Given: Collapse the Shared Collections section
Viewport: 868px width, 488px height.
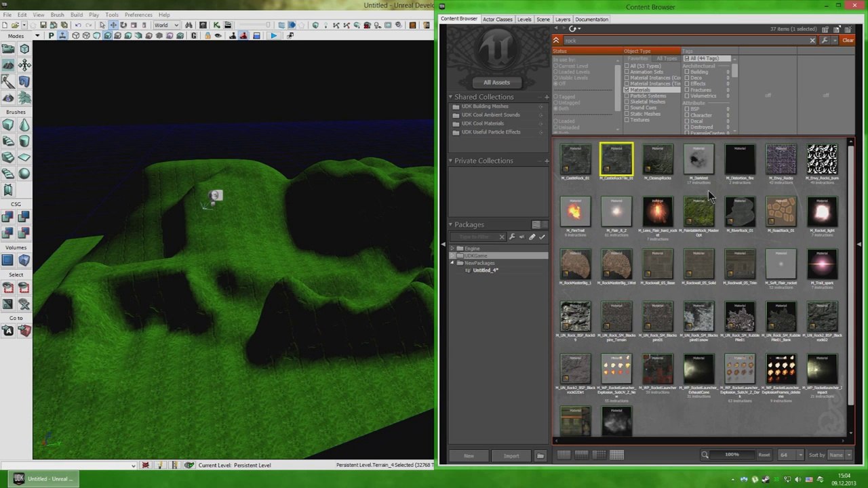Looking at the screenshot, I should pos(450,97).
